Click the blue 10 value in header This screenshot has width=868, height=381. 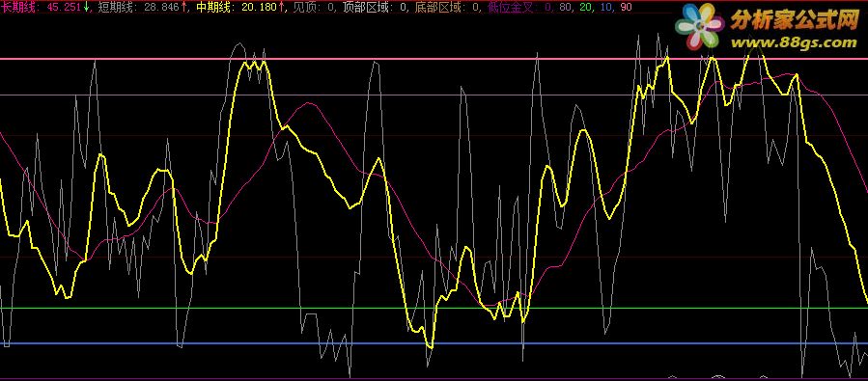point(606,7)
